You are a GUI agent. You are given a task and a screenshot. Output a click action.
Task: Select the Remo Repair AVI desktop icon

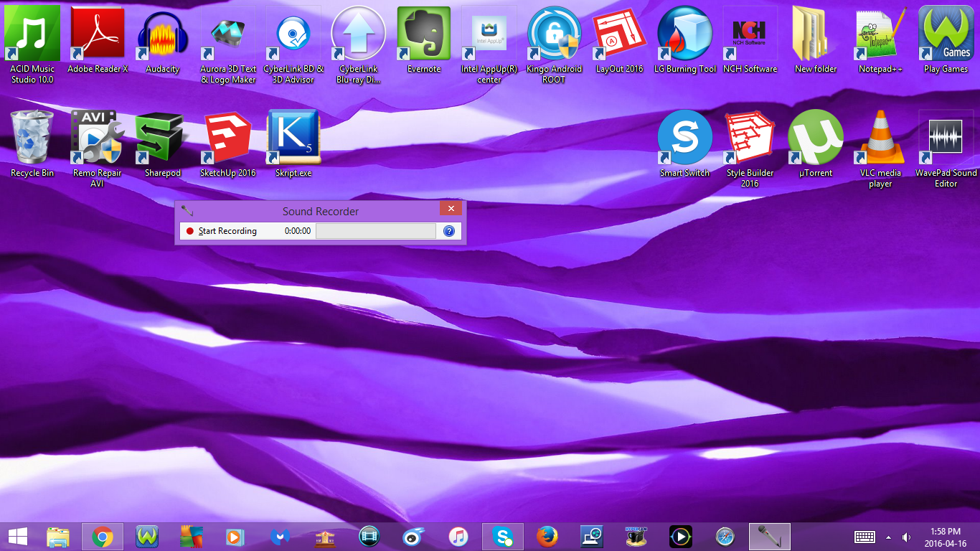98,149
